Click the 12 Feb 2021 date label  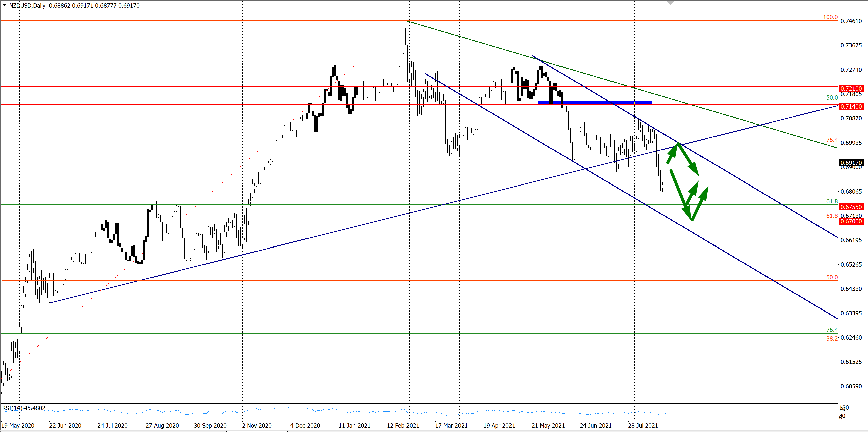click(x=403, y=426)
